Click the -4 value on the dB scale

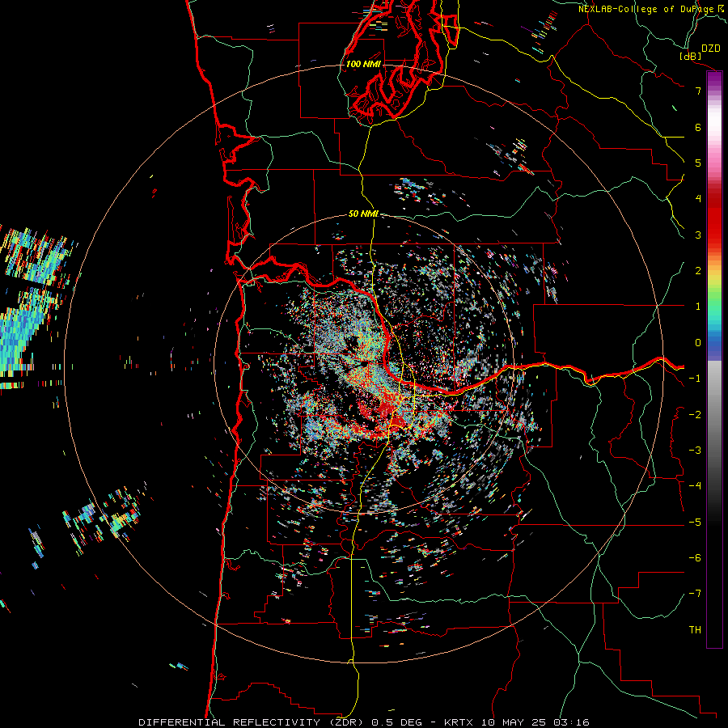tap(695, 486)
